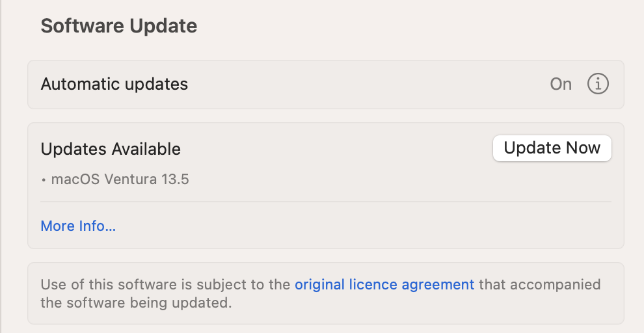Click the left window edge divider
The width and height of the screenshot is (644, 333).
point(1,166)
